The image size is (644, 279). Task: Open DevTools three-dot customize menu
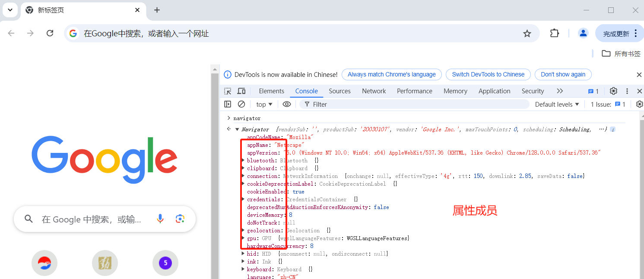pos(627,91)
